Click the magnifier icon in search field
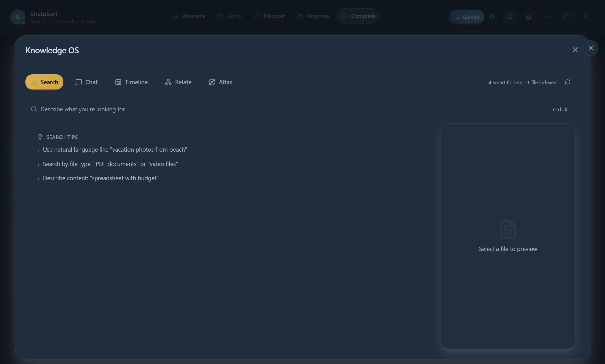 (x=34, y=109)
